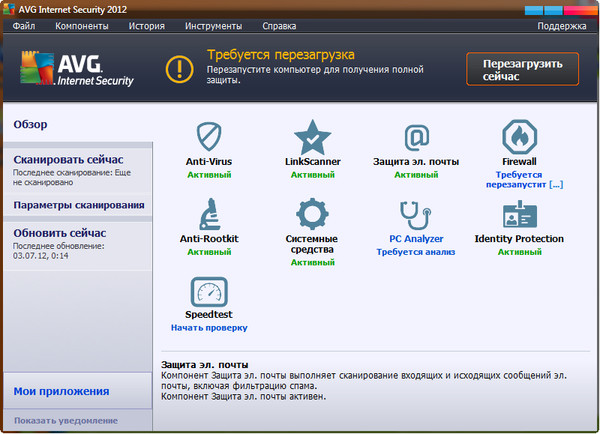
Task: Open the system tools gear icon
Action: pos(313,214)
